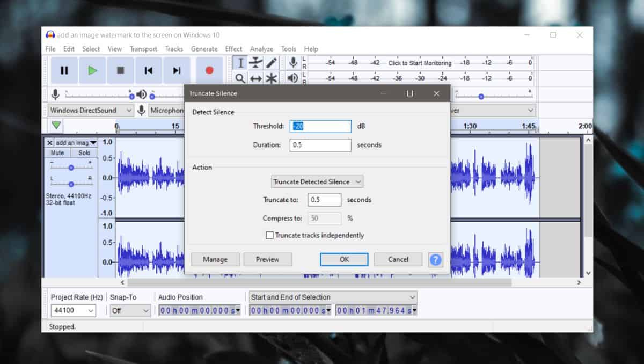The image size is (644, 364).
Task: Mute the audio track
Action: (x=57, y=153)
